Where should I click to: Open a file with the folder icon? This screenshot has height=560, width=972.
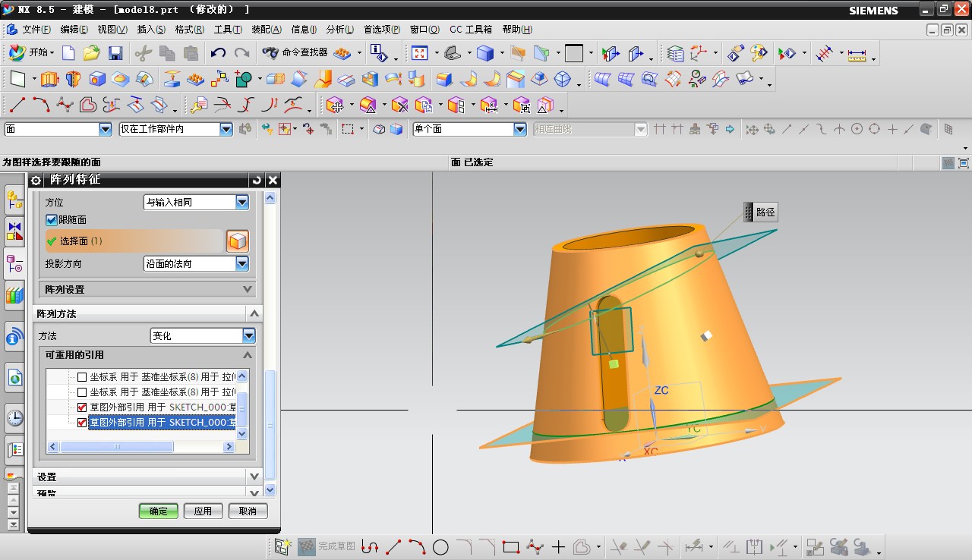click(92, 53)
